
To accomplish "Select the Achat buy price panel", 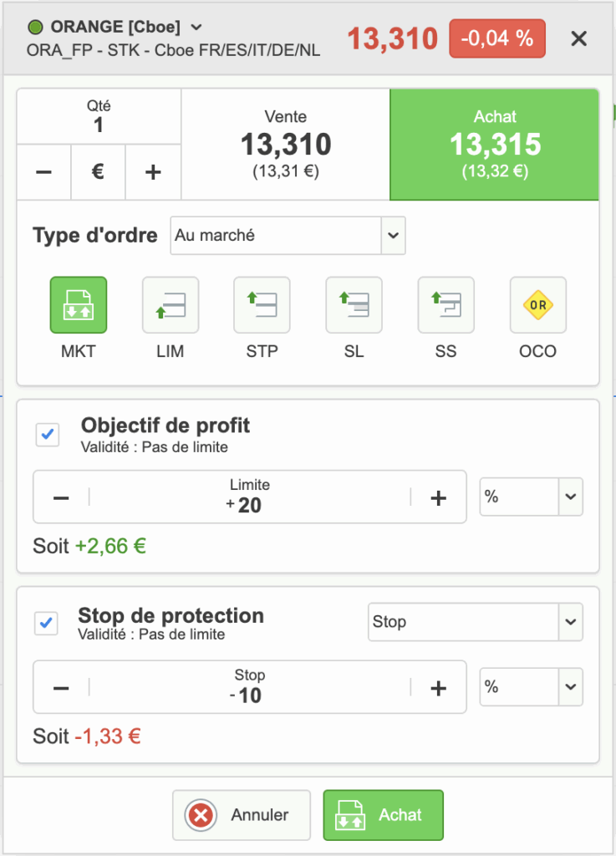I will pyautogui.click(x=495, y=145).
